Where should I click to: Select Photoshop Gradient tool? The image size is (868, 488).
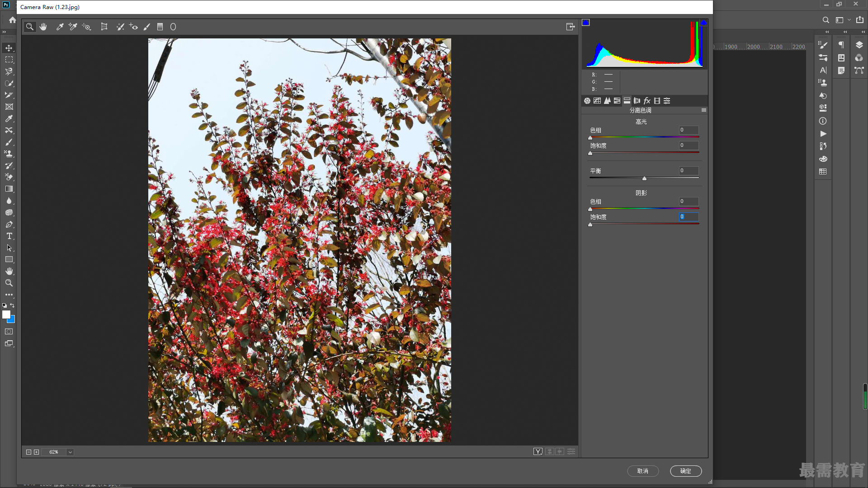(9, 189)
